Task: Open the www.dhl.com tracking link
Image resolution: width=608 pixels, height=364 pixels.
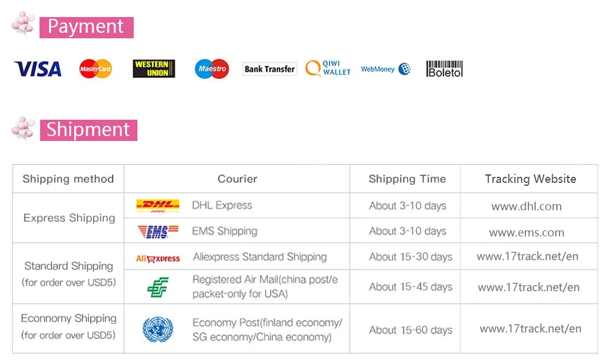Action: click(x=526, y=206)
